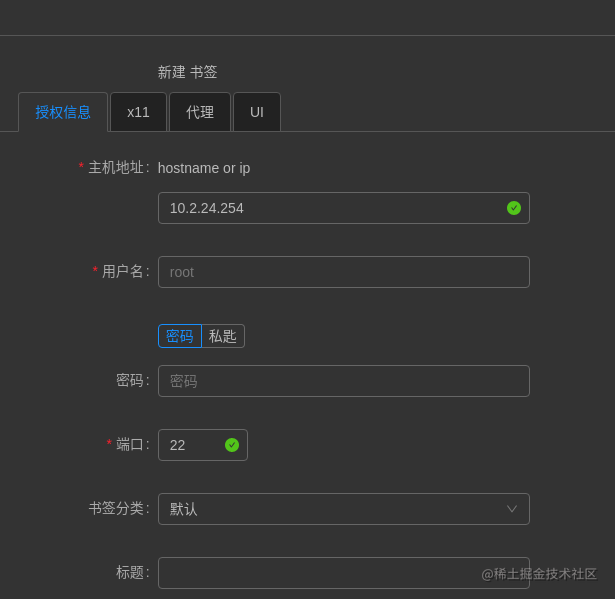Open the UI tab
615x599 pixels.
(x=257, y=112)
